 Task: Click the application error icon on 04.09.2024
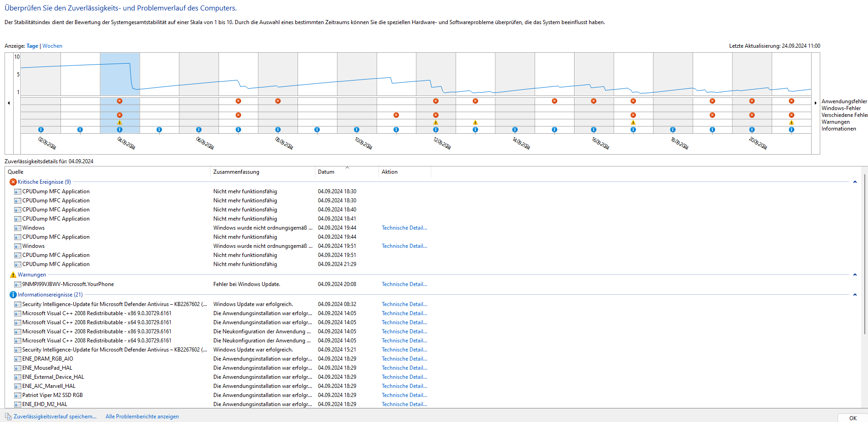click(120, 101)
